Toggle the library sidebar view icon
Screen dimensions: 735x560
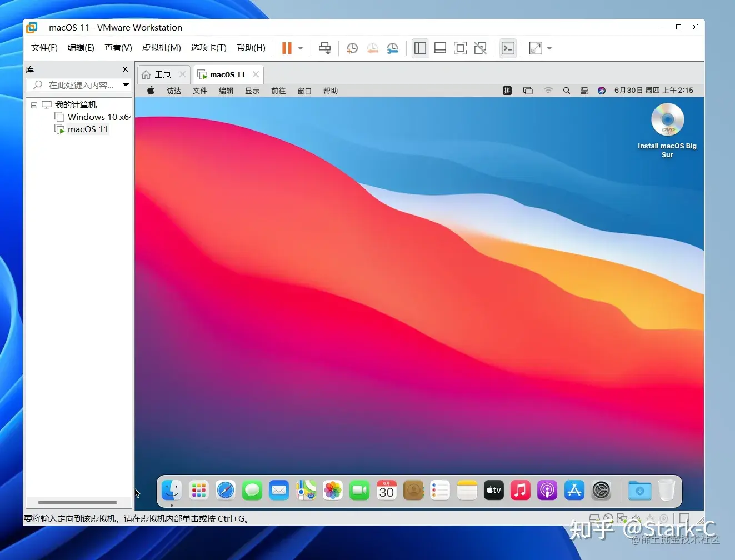[x=421, y=48]
